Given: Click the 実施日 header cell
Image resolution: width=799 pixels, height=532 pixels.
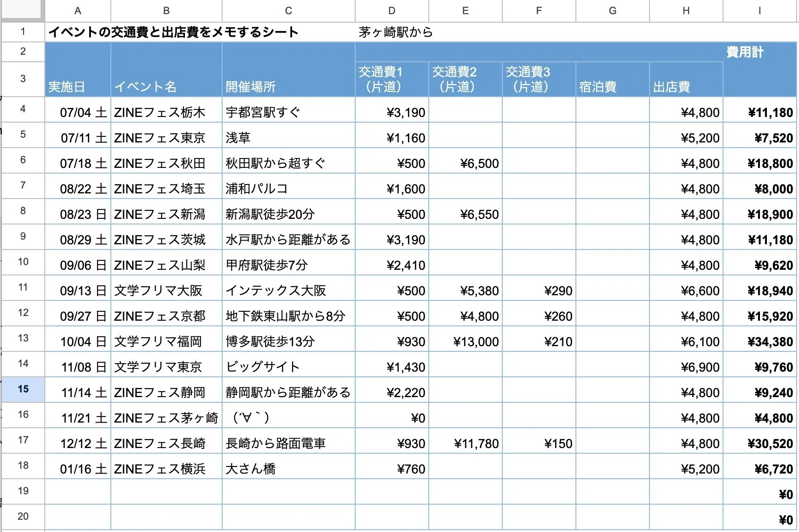Looking at the screenshot, I should coord(78,69).
